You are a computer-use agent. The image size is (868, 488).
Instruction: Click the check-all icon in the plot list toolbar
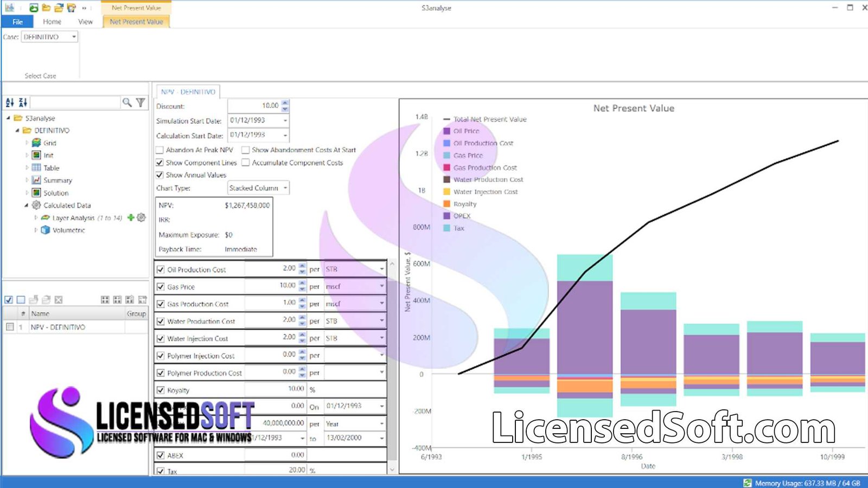(9, 299)
